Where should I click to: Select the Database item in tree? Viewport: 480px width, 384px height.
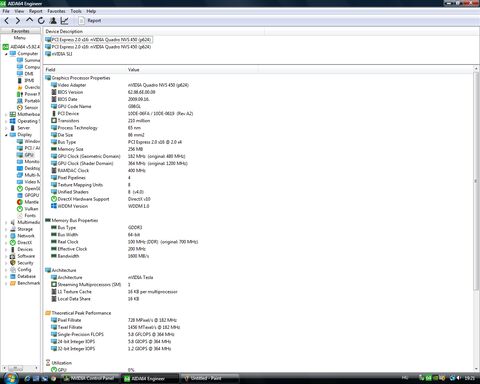tap(23, 276)
